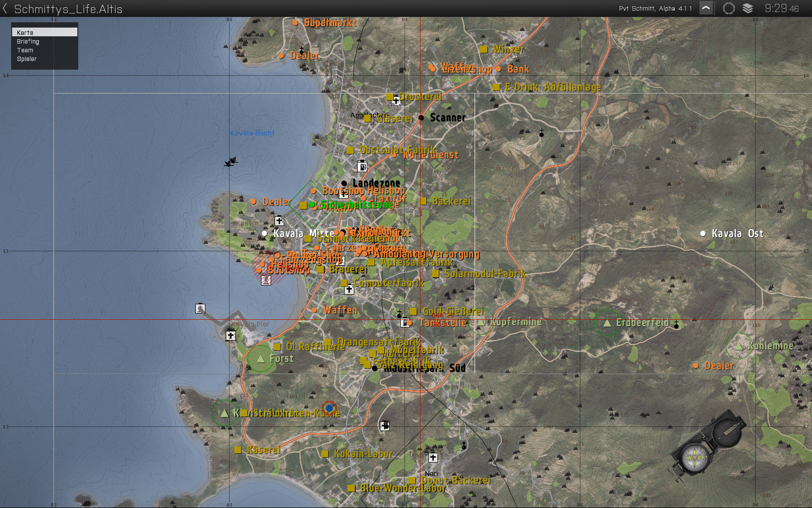Screen dimensions: 812x508
Task: Click hospital cross icon left of Kavala Mitte
Action: pyautogui.click(x=279, y=221)
